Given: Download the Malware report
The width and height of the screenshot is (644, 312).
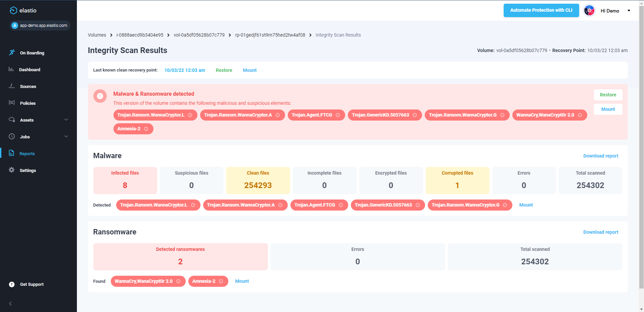Looking at the screenshot, I should click(x=601, y=155).
